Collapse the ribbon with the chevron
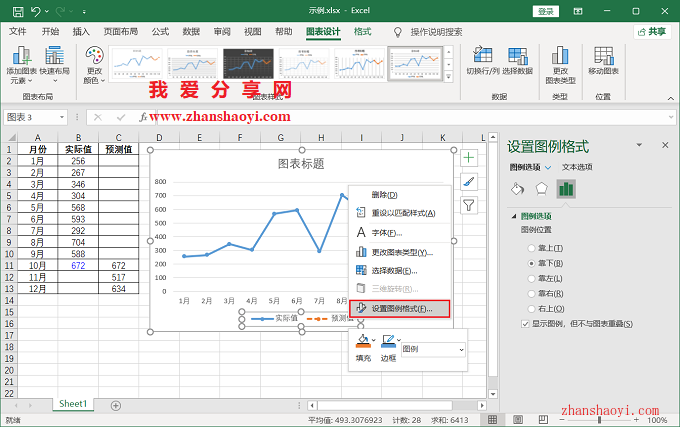 (670, 98)
